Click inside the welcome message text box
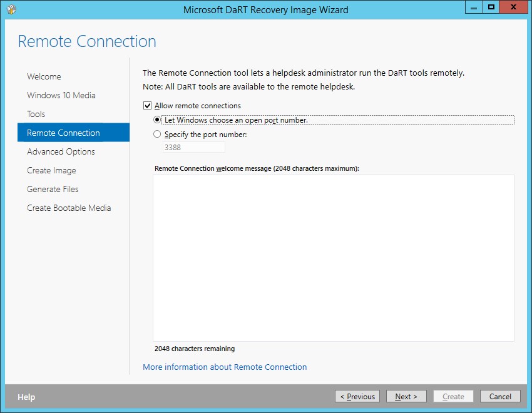The image size is (532, 413). 333,258
